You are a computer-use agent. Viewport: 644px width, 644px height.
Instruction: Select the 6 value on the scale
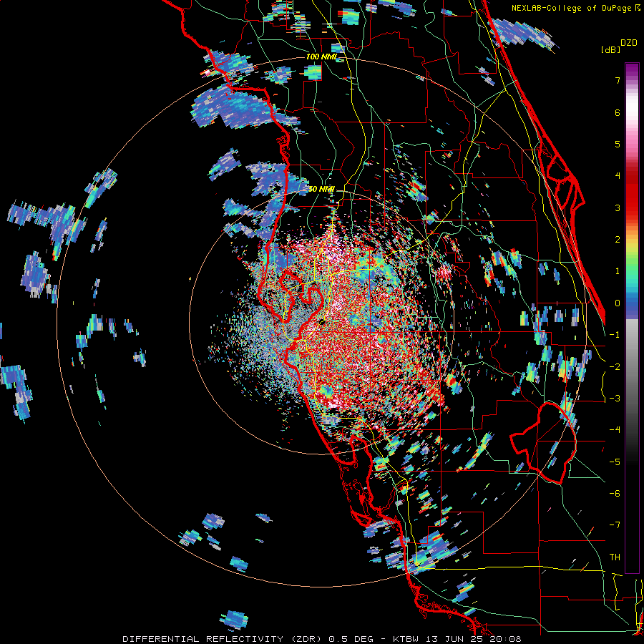coord(618,112)
